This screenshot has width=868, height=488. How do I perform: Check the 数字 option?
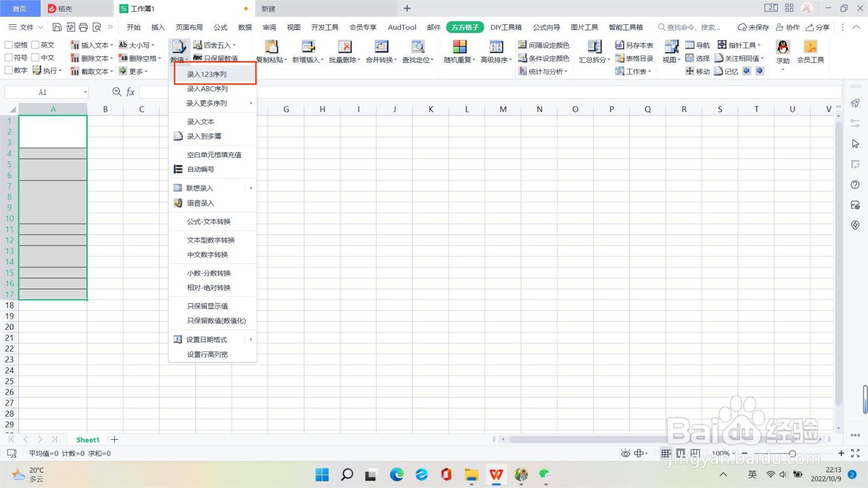(9, 70)
